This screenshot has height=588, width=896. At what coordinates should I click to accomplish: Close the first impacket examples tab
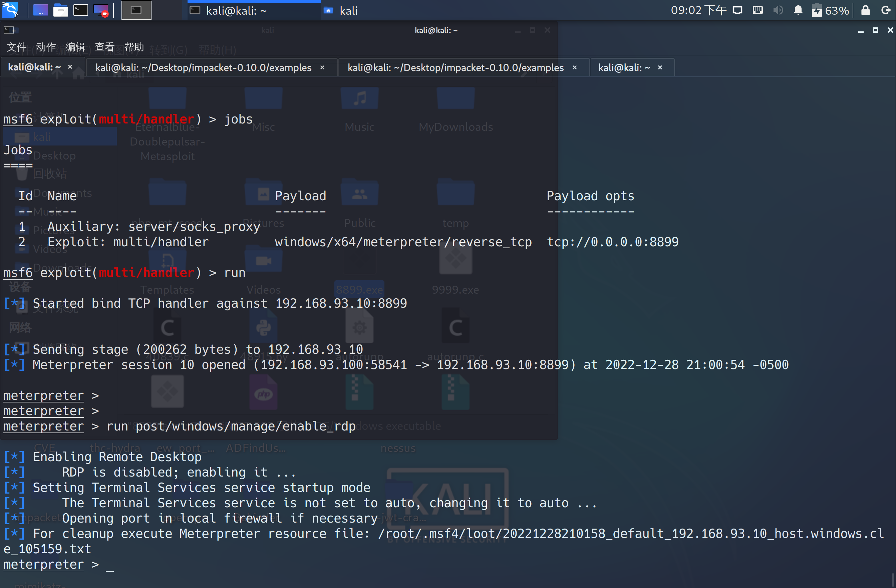click(x=322, y=68)
